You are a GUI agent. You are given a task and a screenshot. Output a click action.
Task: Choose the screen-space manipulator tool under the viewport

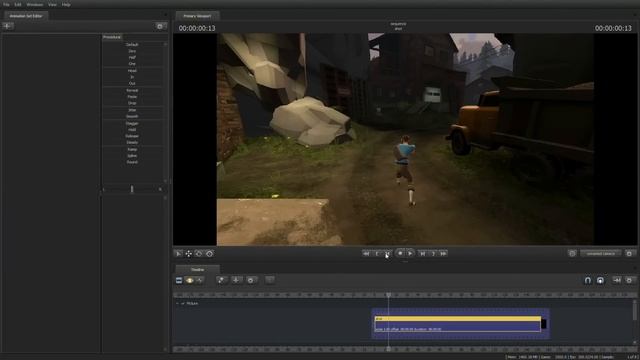point(209,254)
